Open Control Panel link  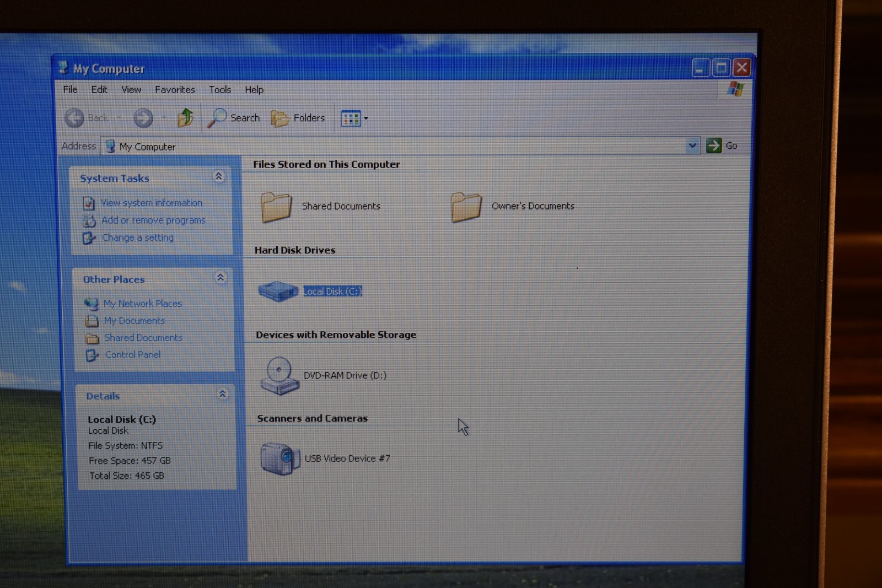pyautogui.click(x=133, y=355)
